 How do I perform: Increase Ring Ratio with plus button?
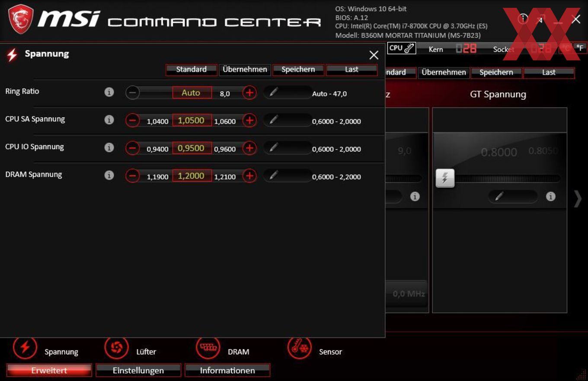pos(249,92)
